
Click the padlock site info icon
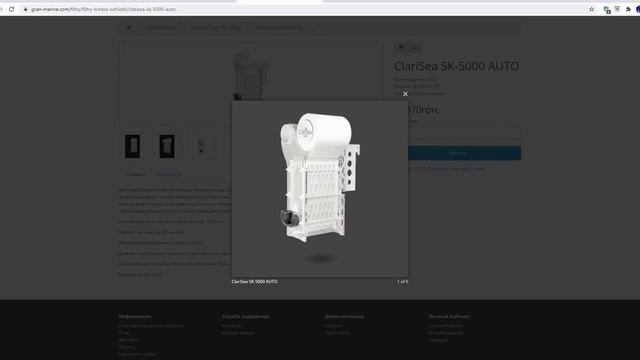[25, 9]
